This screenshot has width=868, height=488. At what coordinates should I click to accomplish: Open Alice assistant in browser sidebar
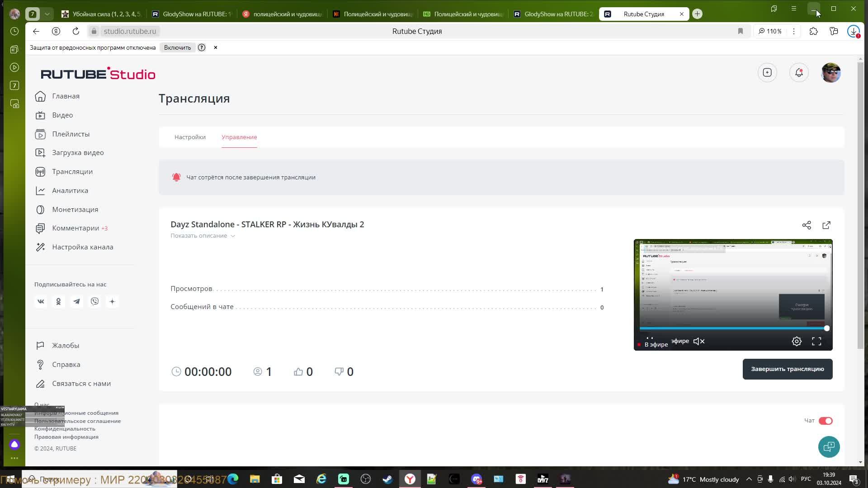[14, 445]
